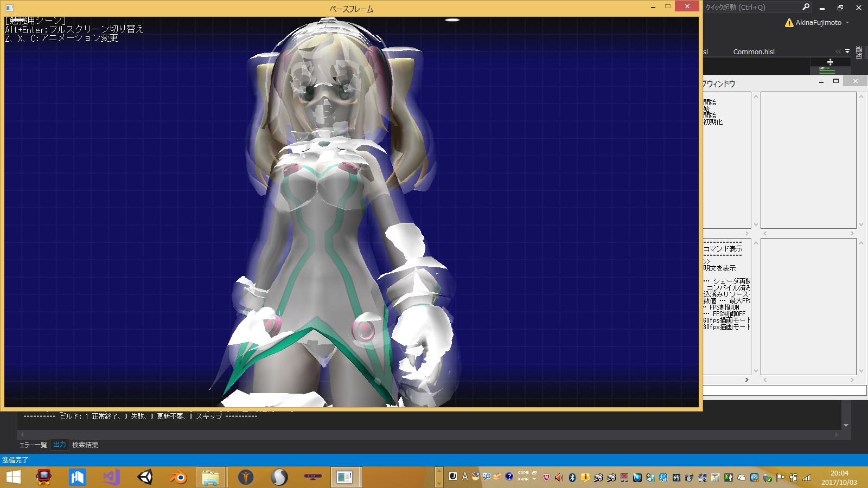This screenshot has height=488, width=868.
Task: Open McAfee shield in system tray
Action: click(546, 478)
